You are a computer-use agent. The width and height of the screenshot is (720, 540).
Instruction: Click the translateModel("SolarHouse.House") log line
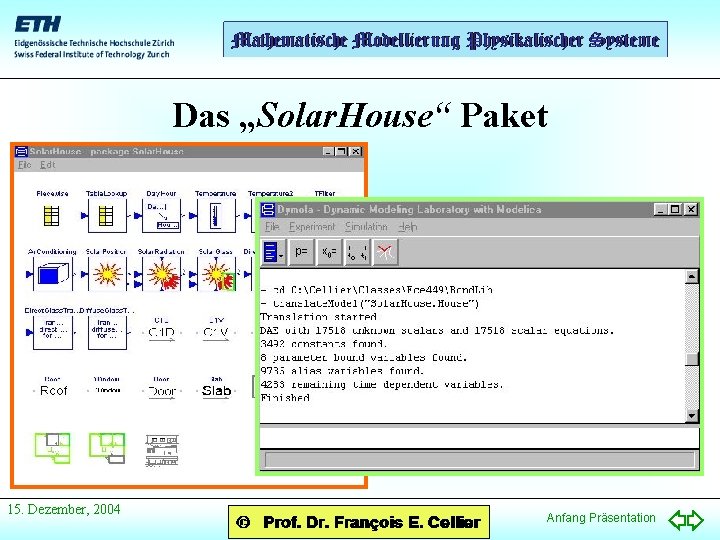(x=371, y=304)
